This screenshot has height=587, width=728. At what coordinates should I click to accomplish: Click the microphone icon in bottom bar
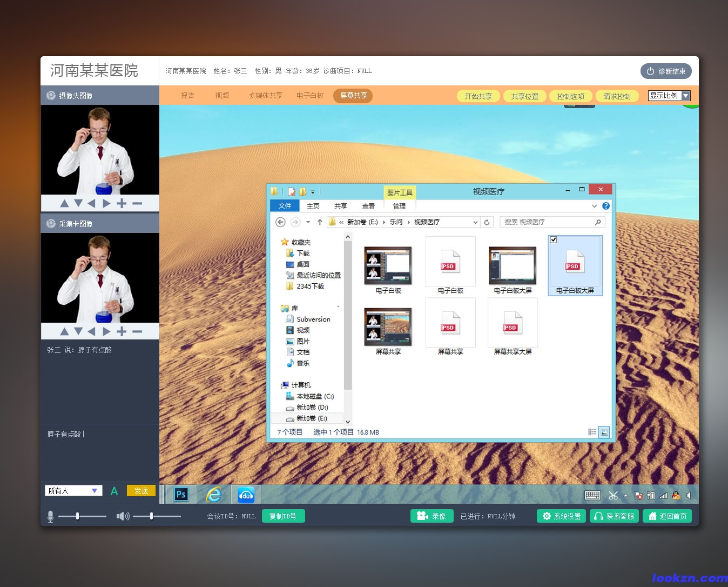click(50, 517)
